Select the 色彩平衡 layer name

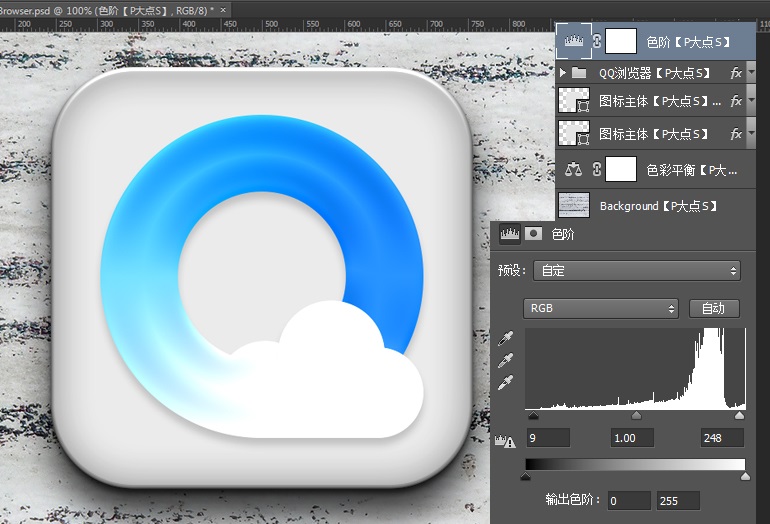click(691, 170)
